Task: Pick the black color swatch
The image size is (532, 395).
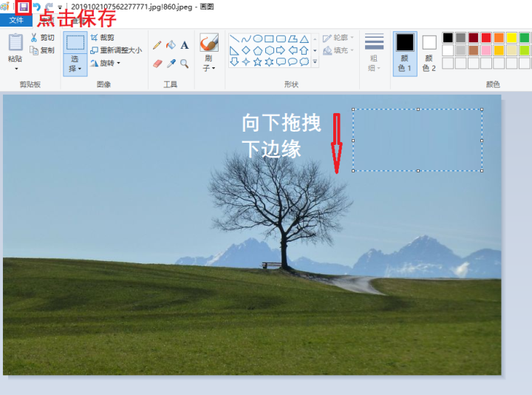Action: click(448, 38)
